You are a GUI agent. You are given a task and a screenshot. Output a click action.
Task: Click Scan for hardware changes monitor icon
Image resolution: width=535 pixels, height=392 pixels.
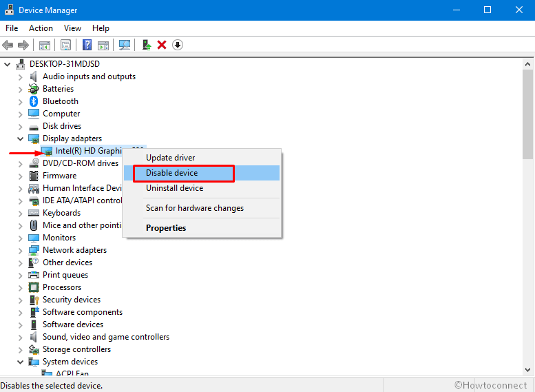125,45
